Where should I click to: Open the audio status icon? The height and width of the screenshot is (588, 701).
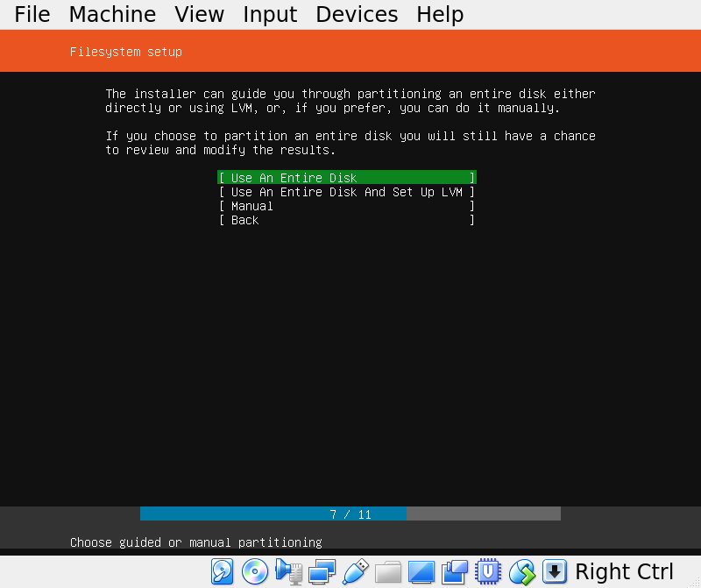[288, 571]
